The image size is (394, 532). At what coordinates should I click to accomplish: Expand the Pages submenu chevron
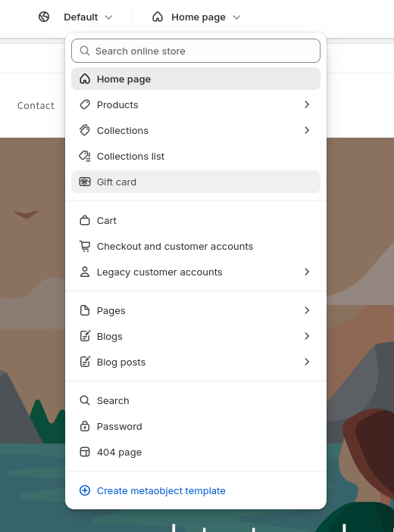307,310
